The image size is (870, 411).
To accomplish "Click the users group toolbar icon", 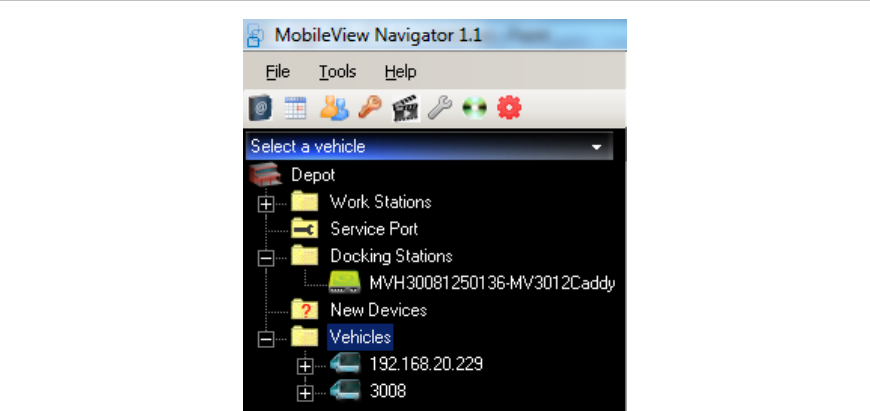I will 334,108.
